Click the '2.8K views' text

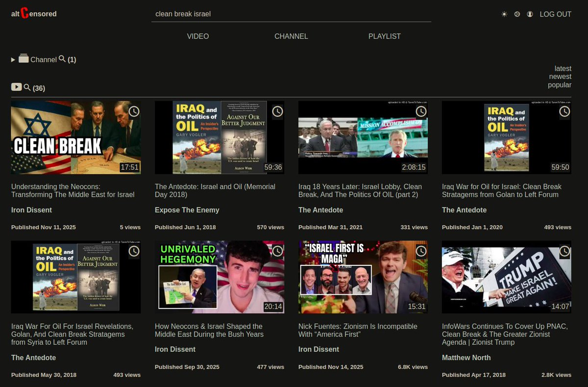[x=556, y=375]
